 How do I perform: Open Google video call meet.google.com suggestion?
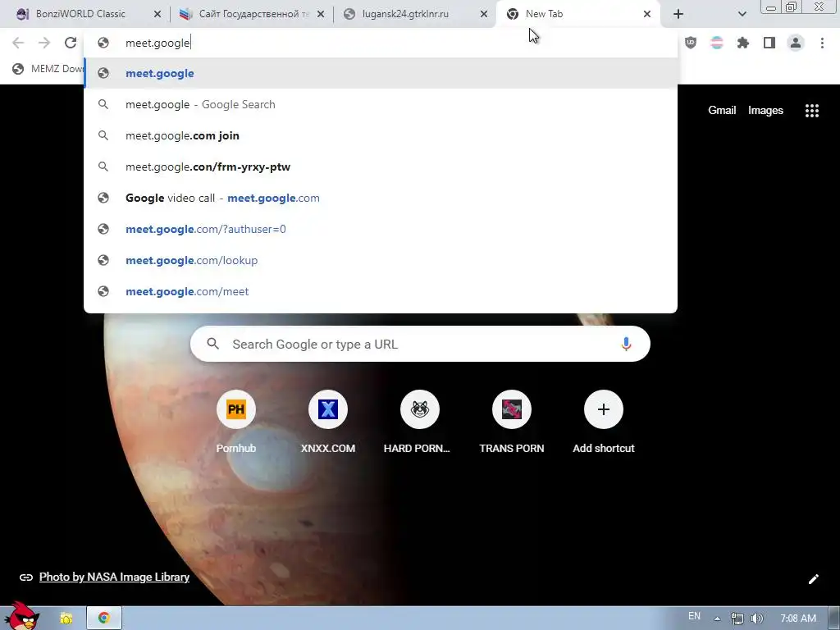381,198
